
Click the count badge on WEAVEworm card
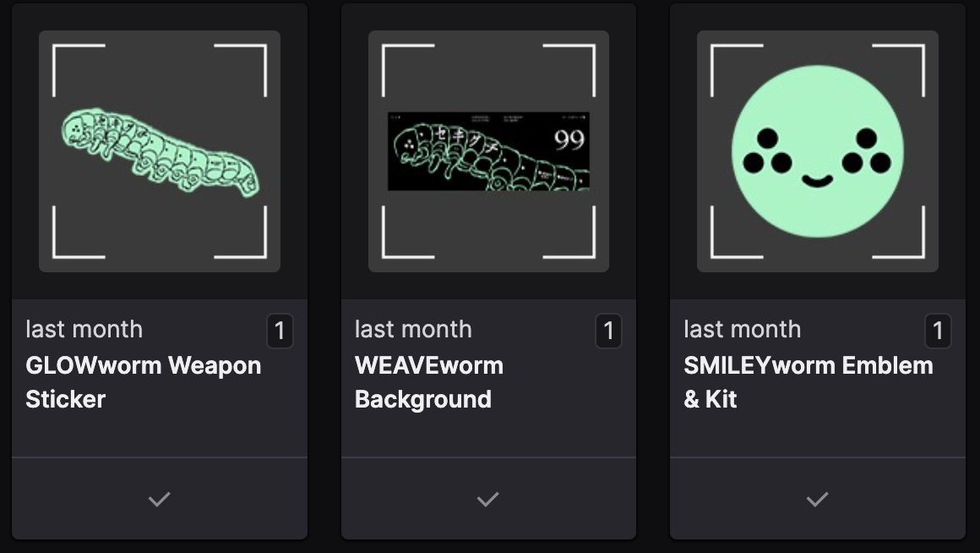[608, 331]
